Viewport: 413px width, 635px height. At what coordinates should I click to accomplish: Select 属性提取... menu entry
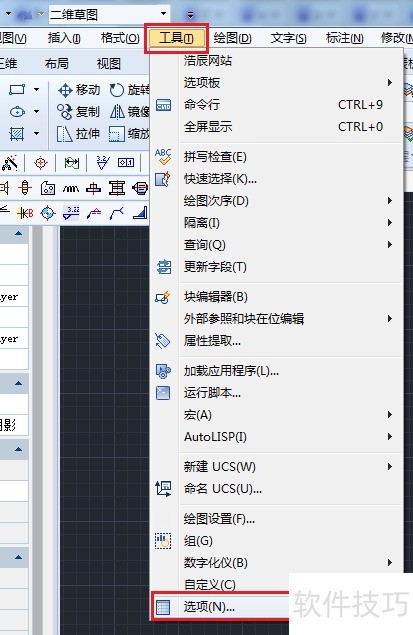tap(275, 341)
